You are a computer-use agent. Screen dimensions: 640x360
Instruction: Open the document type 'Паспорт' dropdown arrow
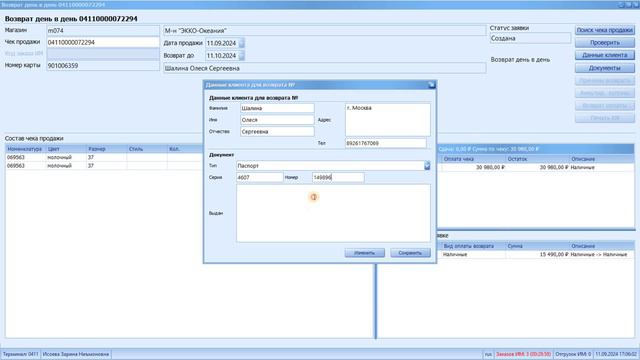coord(427,166)
